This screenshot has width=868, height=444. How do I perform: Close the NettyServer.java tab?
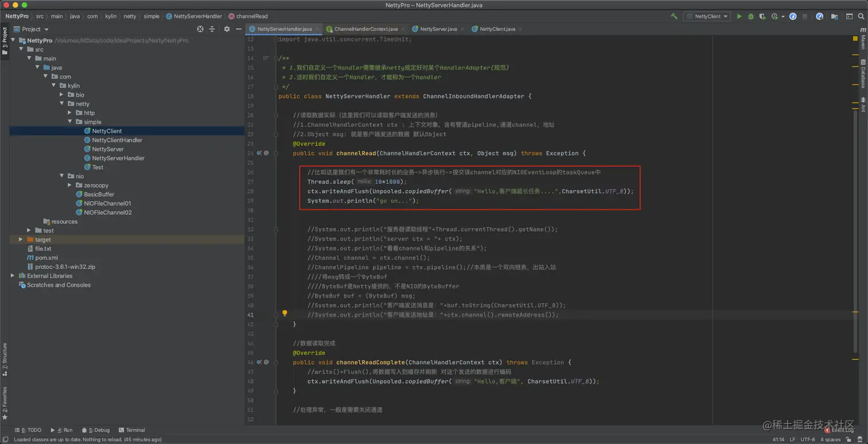(x=462, y=29)
